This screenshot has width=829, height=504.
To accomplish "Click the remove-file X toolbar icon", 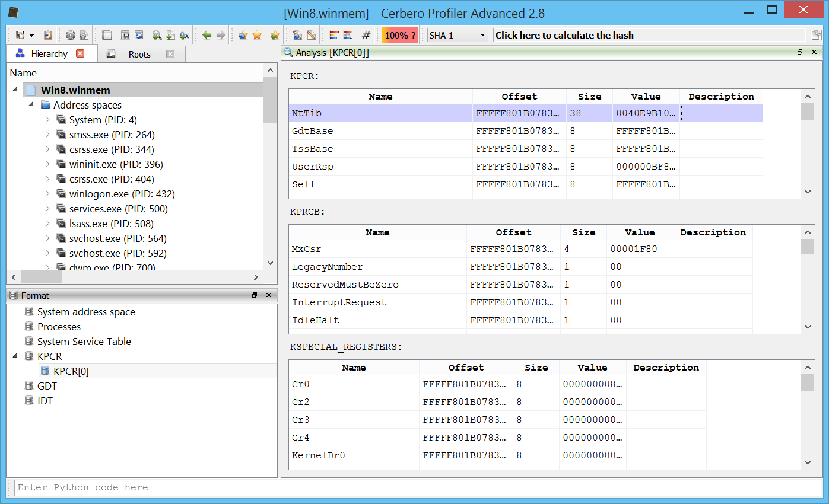I will pos(184,35).
